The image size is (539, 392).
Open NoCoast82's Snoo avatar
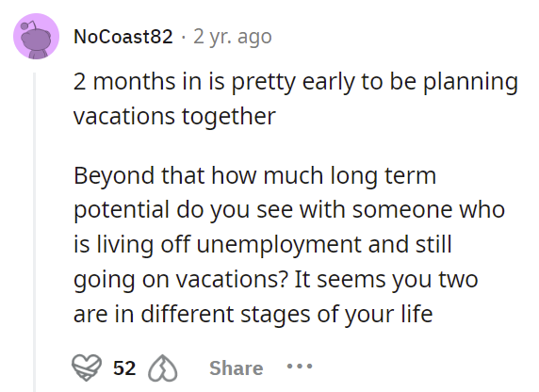(36, 36)
